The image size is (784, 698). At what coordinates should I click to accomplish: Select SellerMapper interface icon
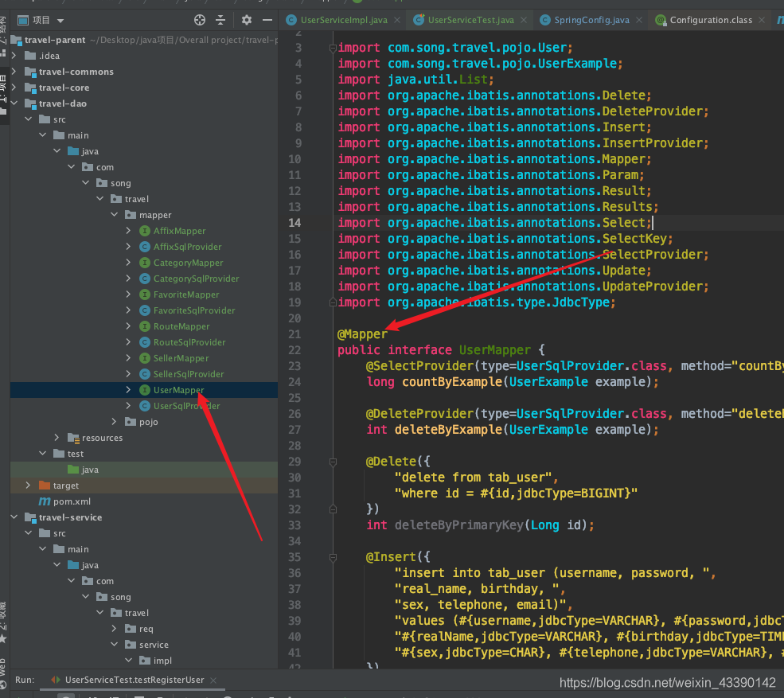pyautogui.click(x=145, y=358)
